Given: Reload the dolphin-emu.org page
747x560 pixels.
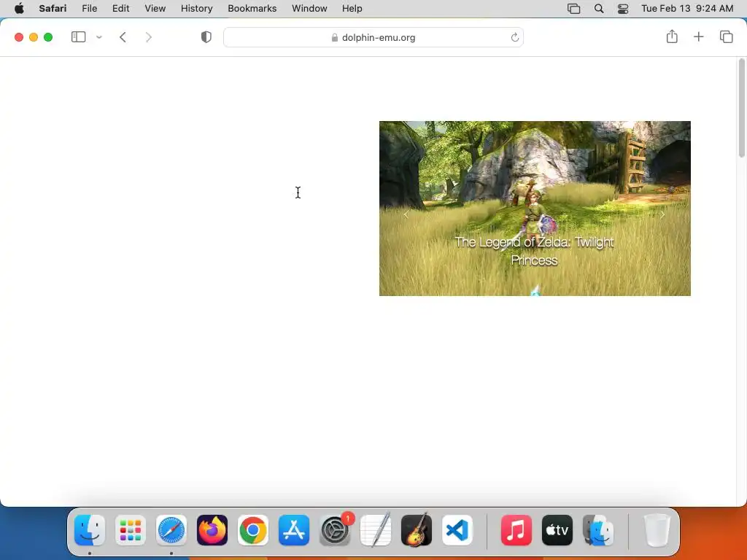Looking at the screenshot, I should tap(514, 37).
